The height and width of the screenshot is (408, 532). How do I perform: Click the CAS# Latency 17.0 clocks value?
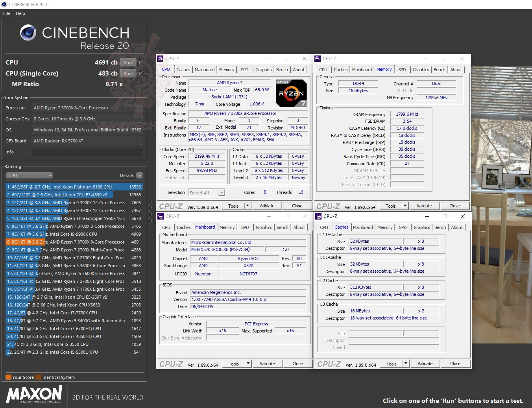[x=407, y=128]
